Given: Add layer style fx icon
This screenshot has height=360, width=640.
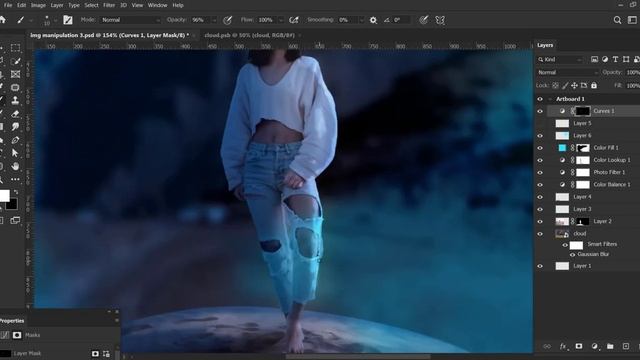Looking at the screenshot, I should point(563,346).
